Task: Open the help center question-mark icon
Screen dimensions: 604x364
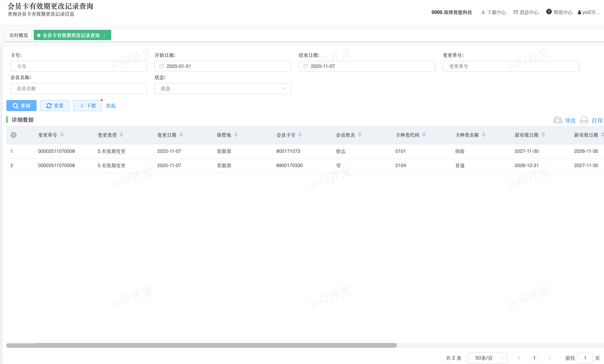Action: [549, 12]
